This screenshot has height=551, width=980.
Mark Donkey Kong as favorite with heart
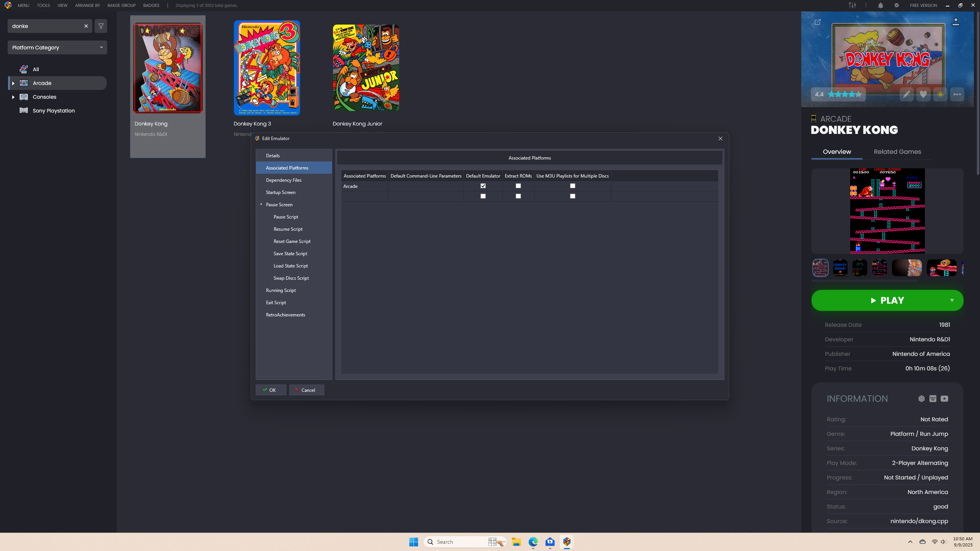tap(923, 95)
